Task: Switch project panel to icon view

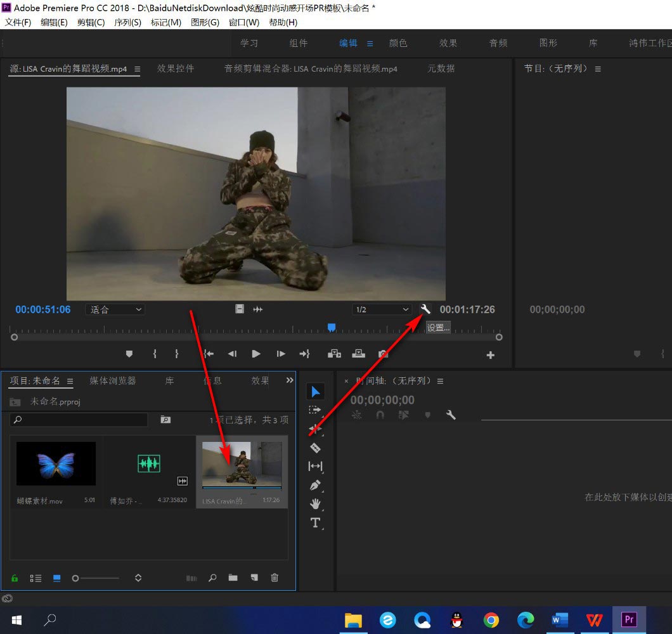Action: [56, 578]
